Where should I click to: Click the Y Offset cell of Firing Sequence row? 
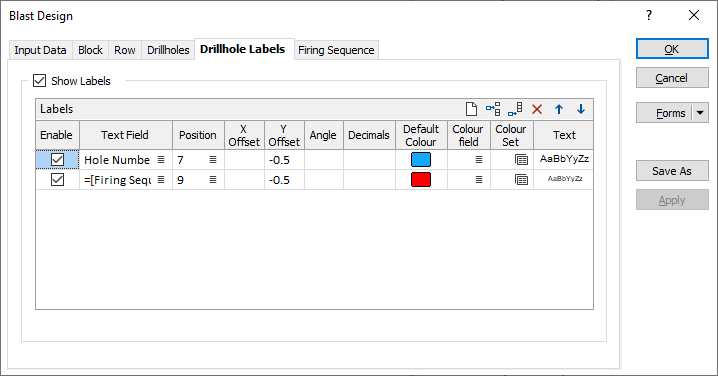tap(284, 180)
